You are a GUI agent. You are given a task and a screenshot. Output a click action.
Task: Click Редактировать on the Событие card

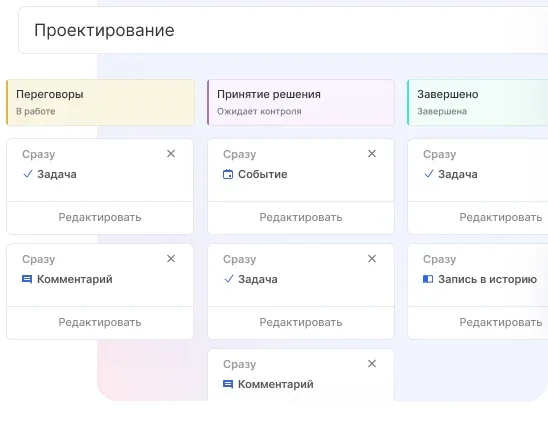click(x=301, y=217)
